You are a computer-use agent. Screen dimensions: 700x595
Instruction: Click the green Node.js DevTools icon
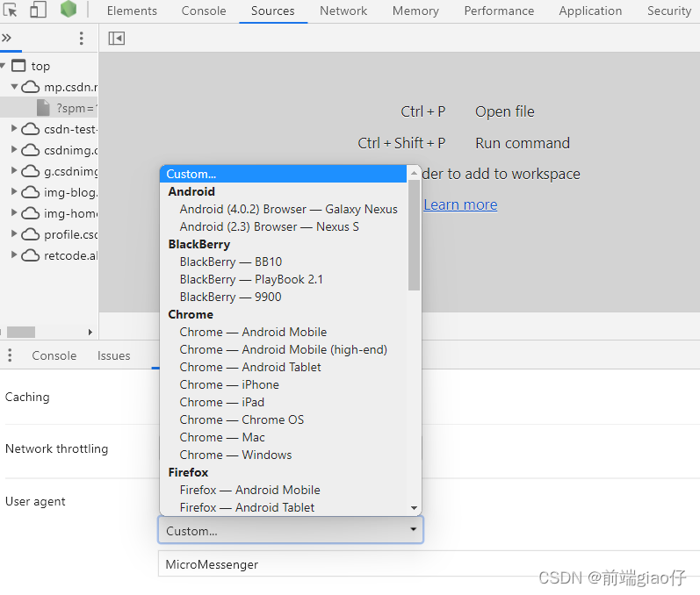69,9
